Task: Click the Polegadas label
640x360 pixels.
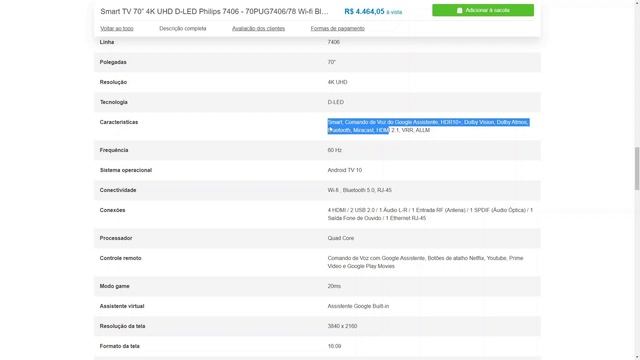Action: [113, 62]
